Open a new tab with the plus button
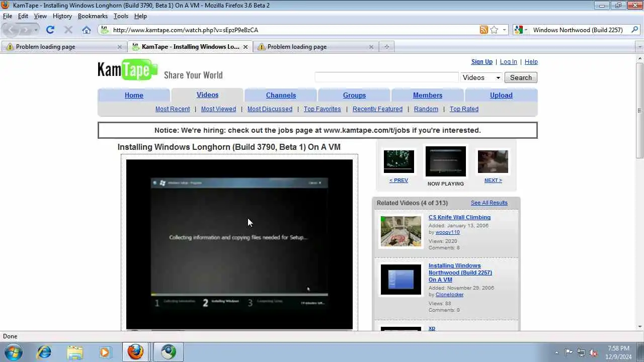Image resolution: width=644 pixels, height=362 pixels. (x=386, y=46)
